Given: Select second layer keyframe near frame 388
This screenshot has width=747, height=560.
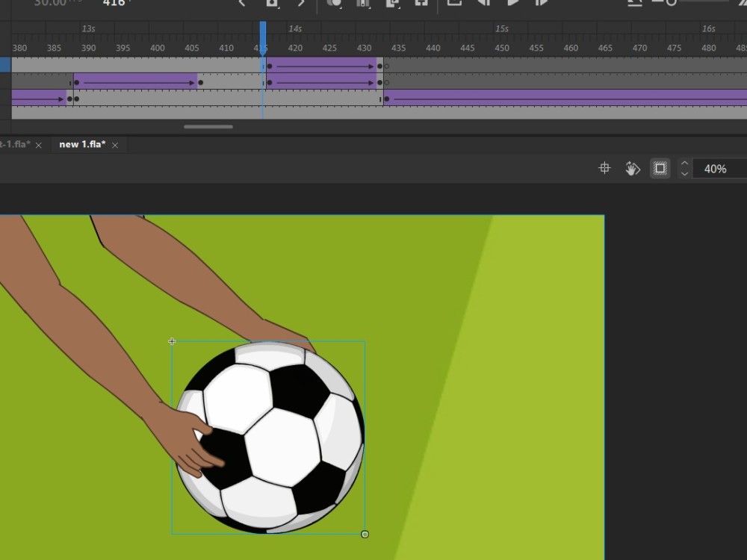Looking at the screenshot, I should coord(77,83).
